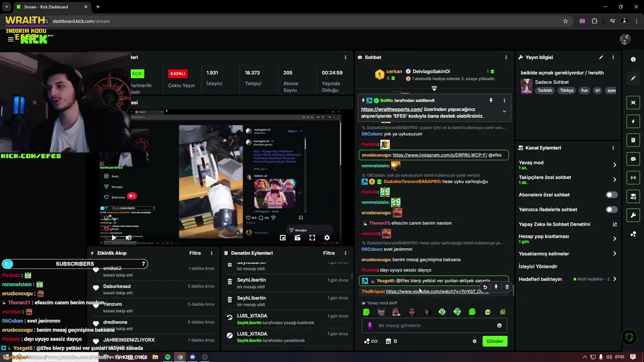
Task: Open three-dot menu of Etkinlik Akışı panel
Action: [211, 253]
